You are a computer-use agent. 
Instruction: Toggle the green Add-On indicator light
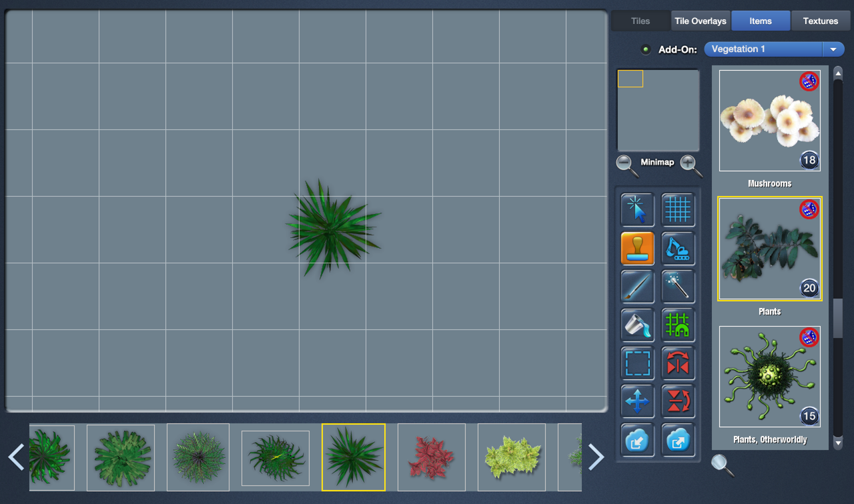coord(645,49)
